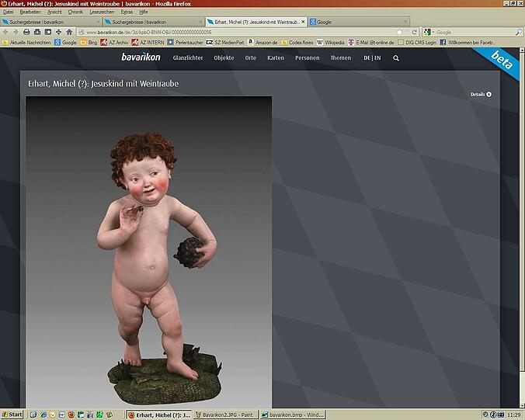The height and width of the screenshot is (420, 525).
Task: Go back using the browser back arrow
Action: pyautogui.click(x=6, y=32)
